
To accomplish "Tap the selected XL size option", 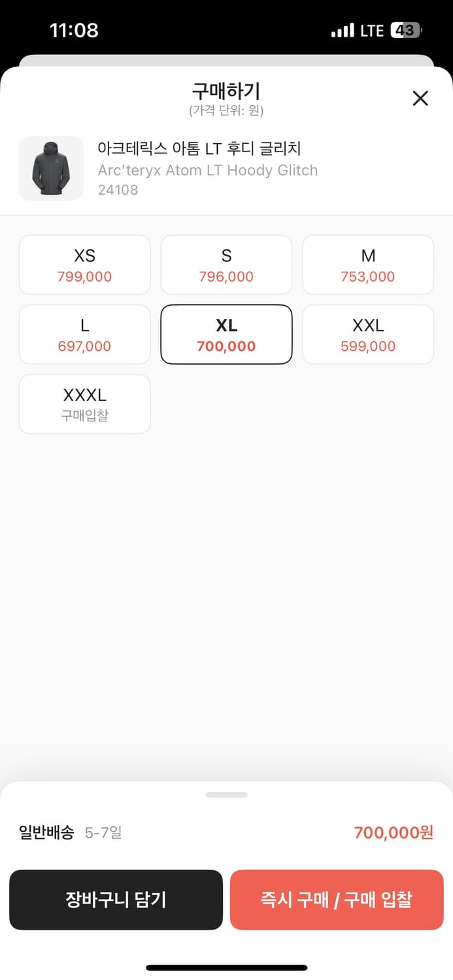I will pyautogui.click(x=226, y=335).
